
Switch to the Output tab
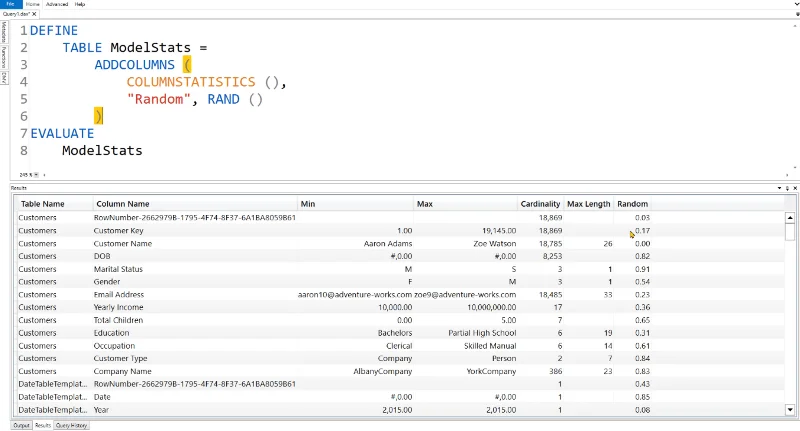(21, 425)
